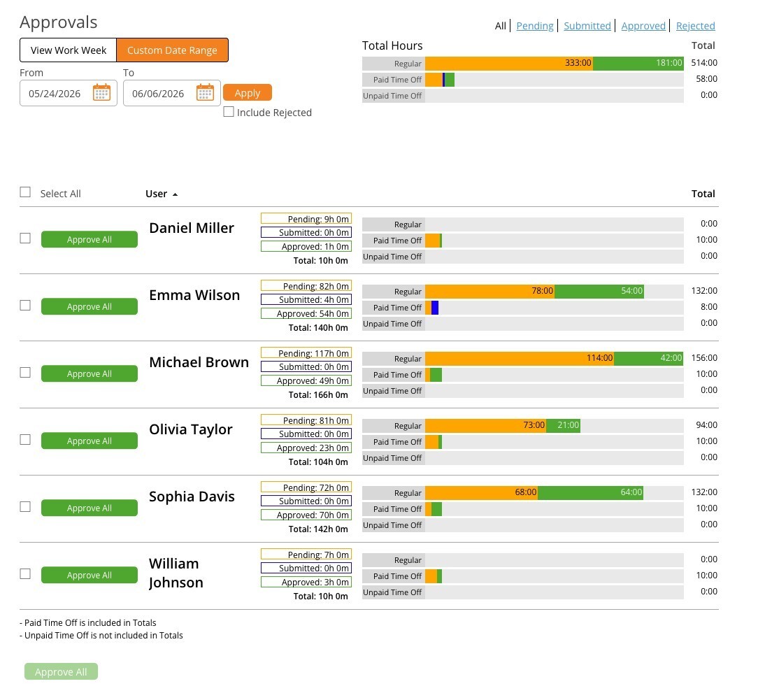
Task: Open William Johnson's user name
Action: tap(176, 573)
